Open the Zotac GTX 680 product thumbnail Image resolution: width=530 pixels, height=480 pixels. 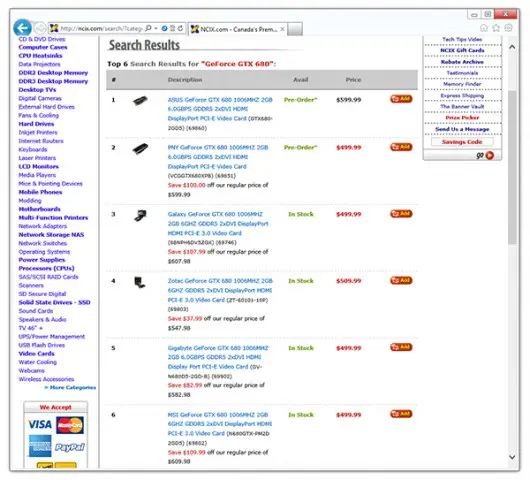[140, 282]
